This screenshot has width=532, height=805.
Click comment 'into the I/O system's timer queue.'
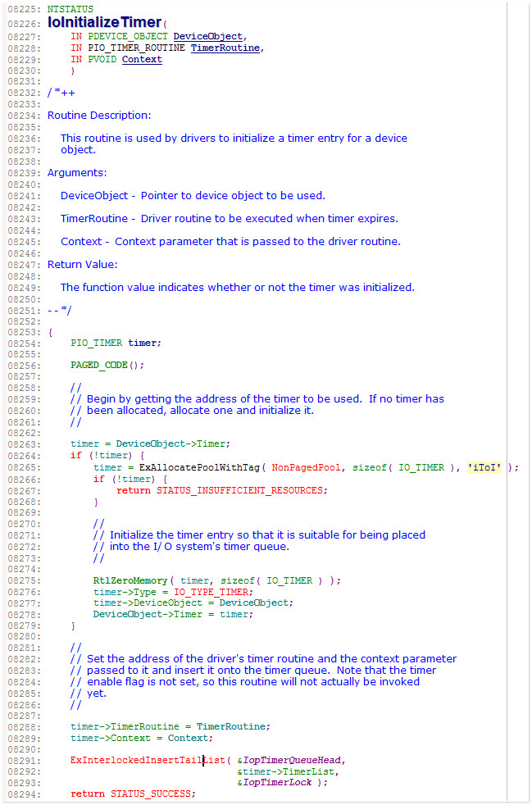pyautogui.click(x=200, y=547)
